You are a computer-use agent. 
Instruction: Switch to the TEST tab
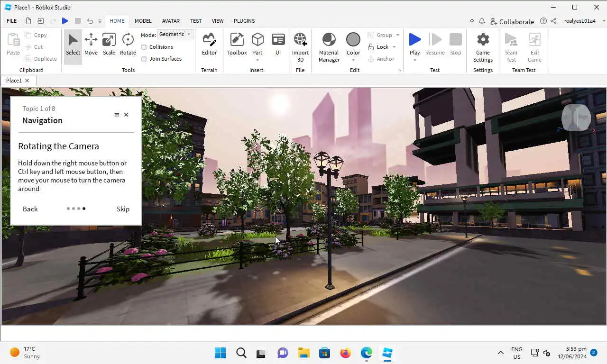[x=196, y=21]
